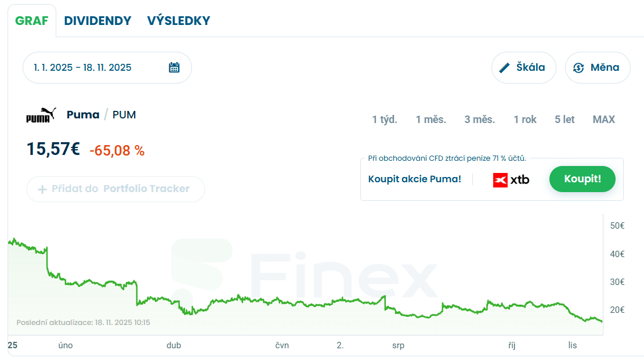Click the Puma company name link
644x361 pixels.
tap(83, 114)
